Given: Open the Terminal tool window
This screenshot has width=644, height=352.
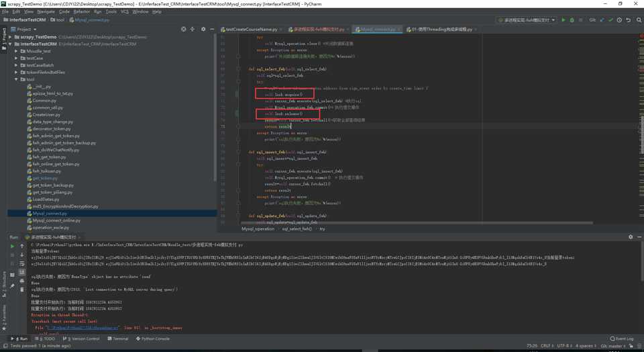Looking at the screenshot, I should coord(118,339).
